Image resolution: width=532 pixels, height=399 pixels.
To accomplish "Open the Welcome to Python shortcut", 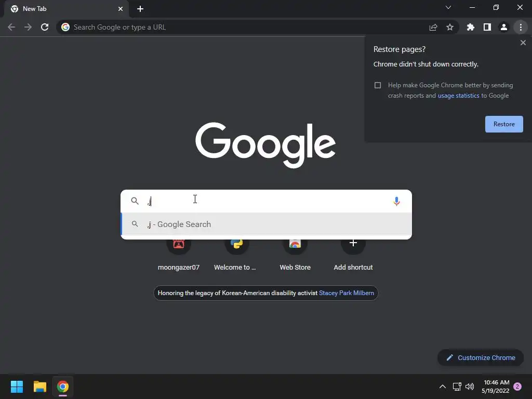I will tap(236, 255).
